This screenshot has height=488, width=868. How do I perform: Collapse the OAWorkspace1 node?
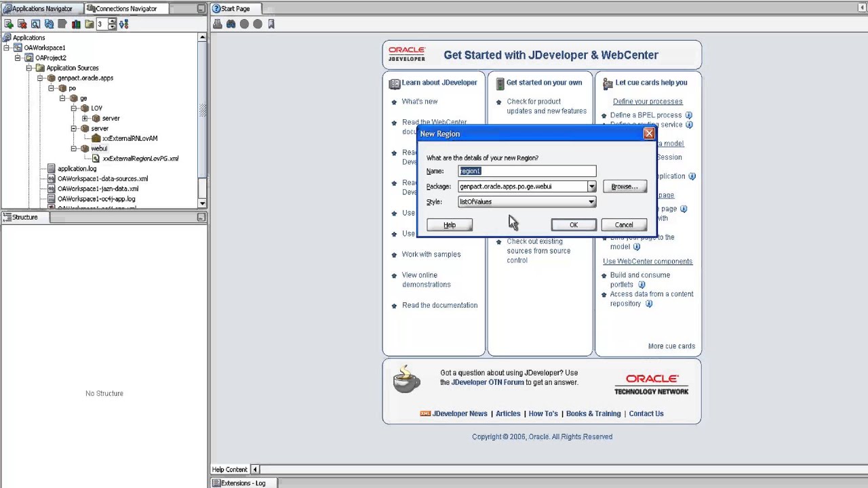coord(7,48)
